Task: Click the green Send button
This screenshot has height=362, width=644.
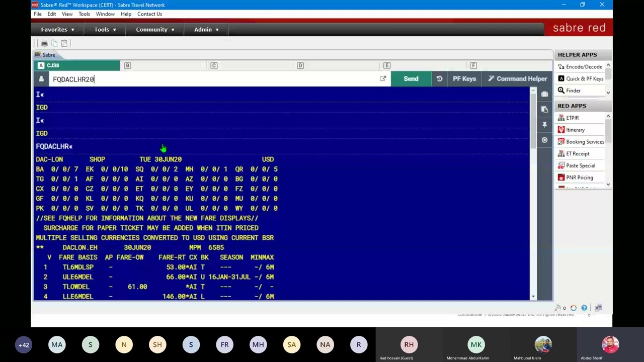Action: (411, 79)
